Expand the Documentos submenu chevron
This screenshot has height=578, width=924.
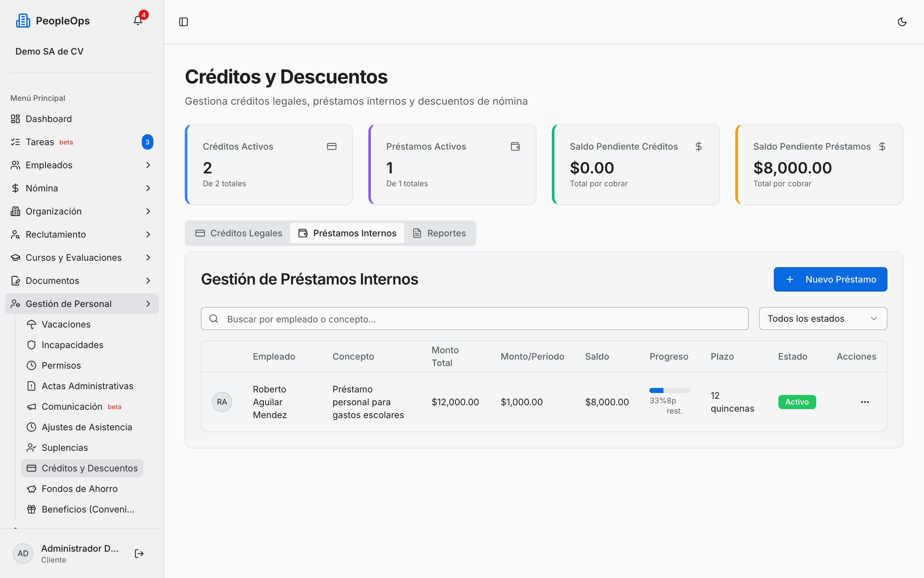click(148, 281)
